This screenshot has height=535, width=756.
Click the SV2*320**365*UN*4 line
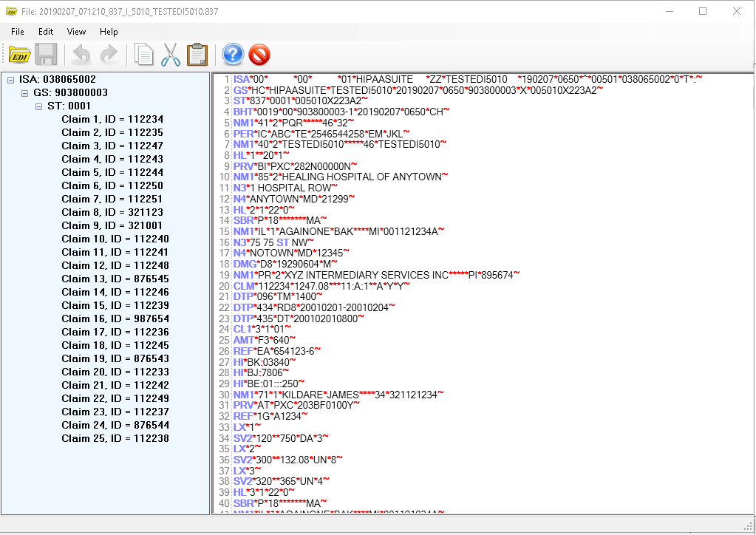click(281, 481)
